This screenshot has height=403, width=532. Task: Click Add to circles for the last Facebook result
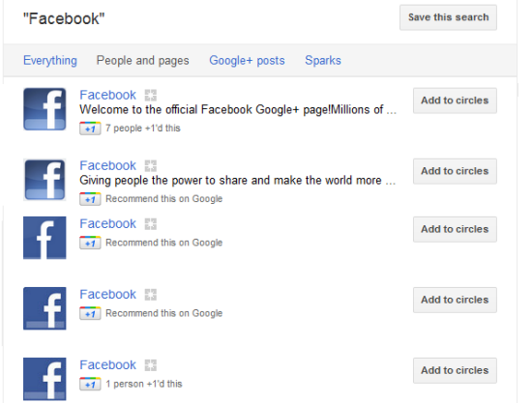pos(455,370)
